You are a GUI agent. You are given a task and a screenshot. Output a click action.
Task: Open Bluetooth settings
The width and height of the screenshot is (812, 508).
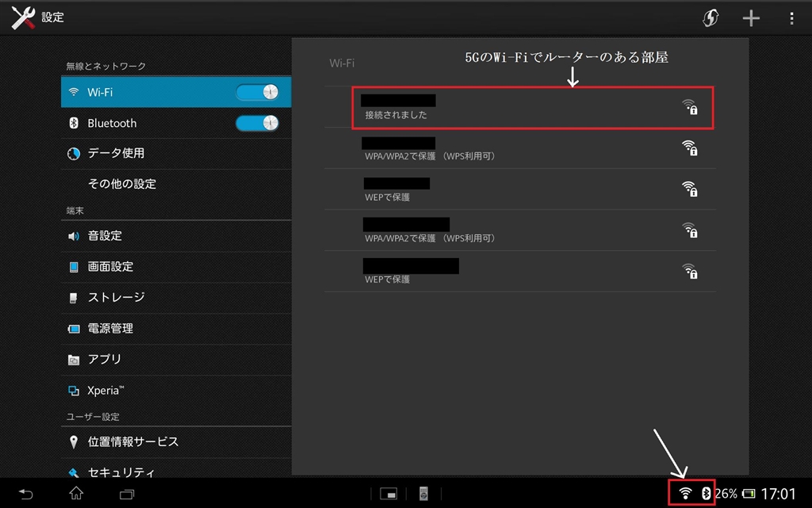(176, 123)
